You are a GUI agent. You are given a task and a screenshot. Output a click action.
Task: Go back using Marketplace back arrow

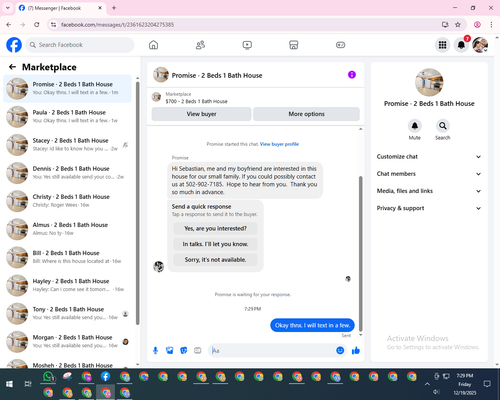(12, 67)
